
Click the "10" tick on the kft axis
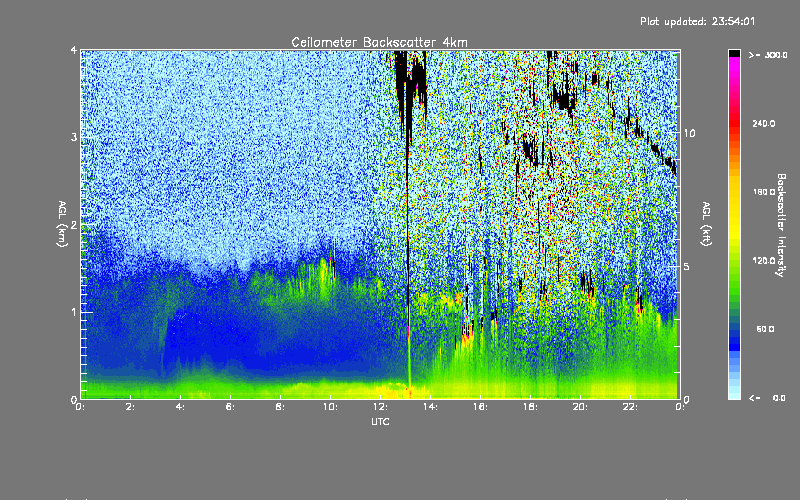(689, 134)
